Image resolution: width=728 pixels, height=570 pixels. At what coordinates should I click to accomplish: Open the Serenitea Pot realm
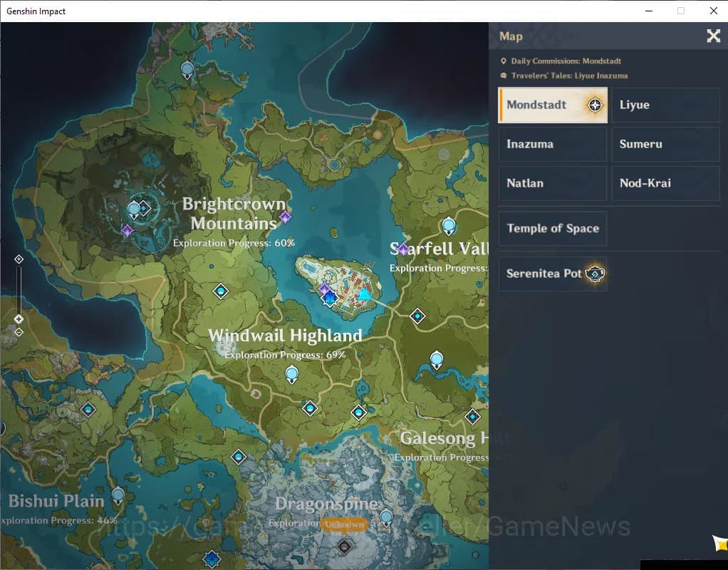coord(553,274)
